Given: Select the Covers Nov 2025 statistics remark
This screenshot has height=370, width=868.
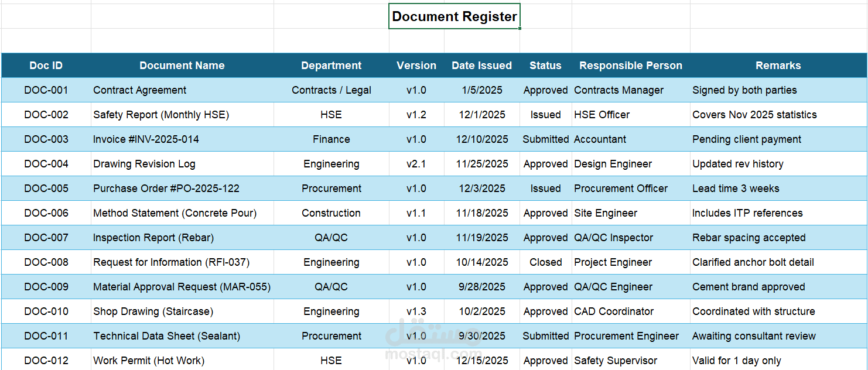Looking at the screenshot, I should [x=778, y=115].
